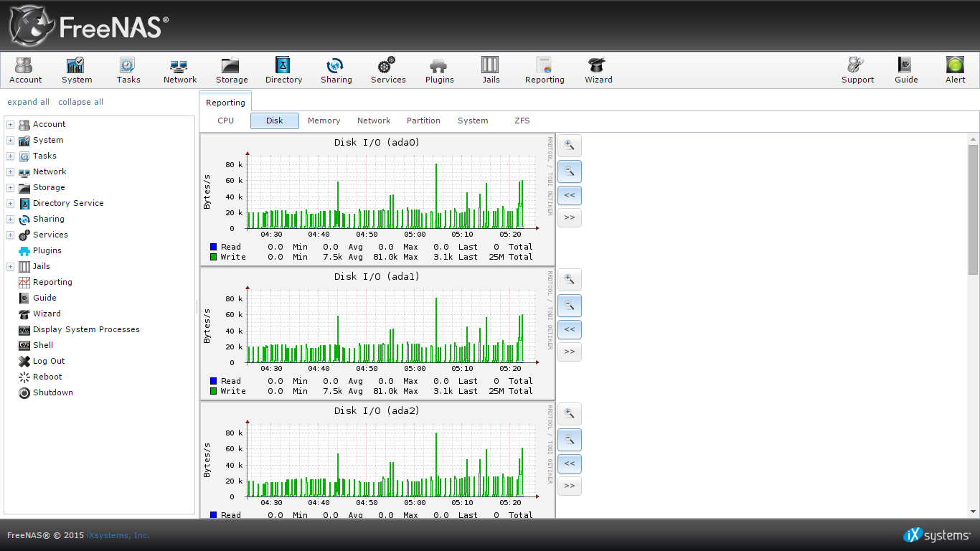This screenshot has height=551, width=980.
Task: Switch to the ZFS reporting tab
Action: tap(522, 121)
